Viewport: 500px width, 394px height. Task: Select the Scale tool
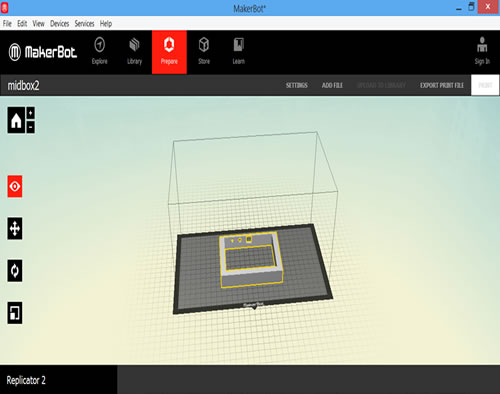[x=15, y=313]
